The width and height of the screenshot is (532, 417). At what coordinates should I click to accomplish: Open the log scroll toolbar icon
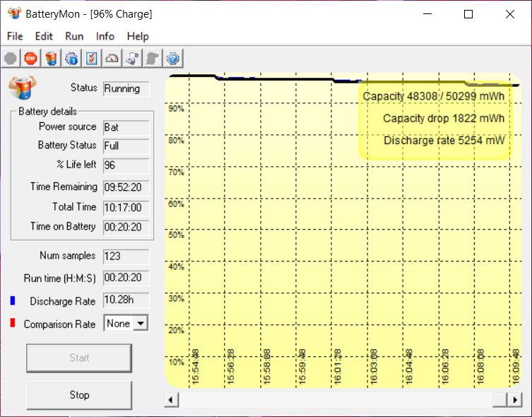coord(132,59)
